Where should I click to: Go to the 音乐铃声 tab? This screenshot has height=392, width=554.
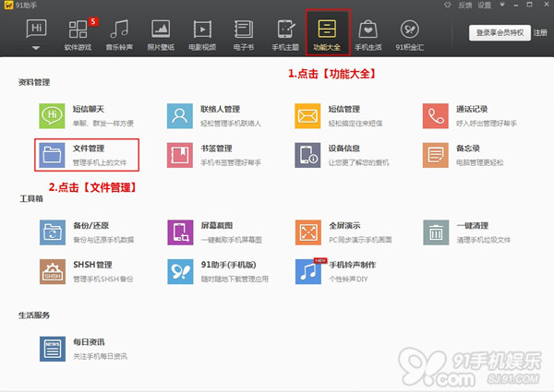pos(120,34)
